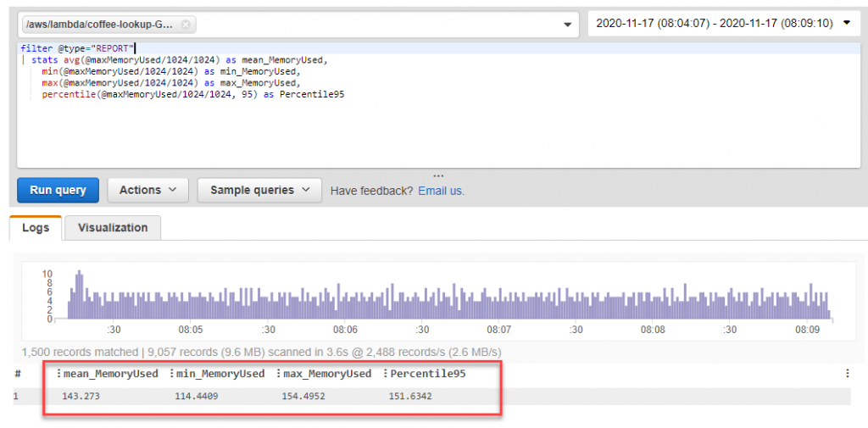Click the Run query button

(x=58, y=190)
